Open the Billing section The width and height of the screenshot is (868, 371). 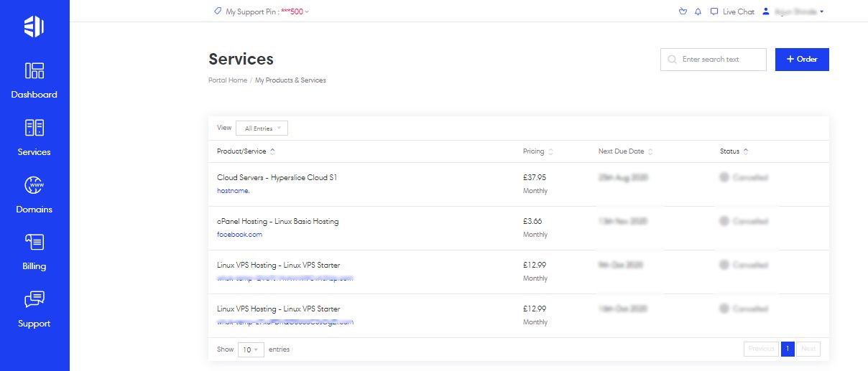(34, 252)
